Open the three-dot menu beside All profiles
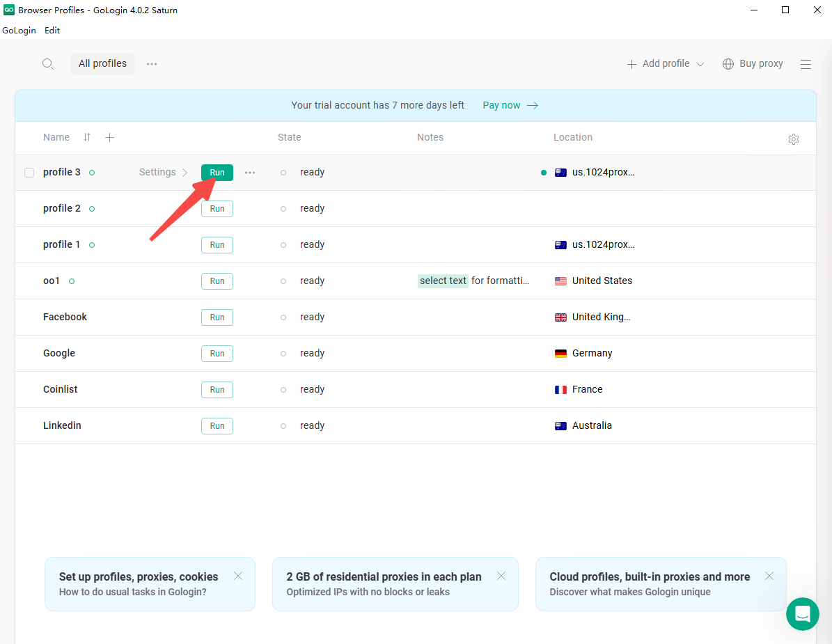Viewport: 832px width, 644px height. coord(152,64)
